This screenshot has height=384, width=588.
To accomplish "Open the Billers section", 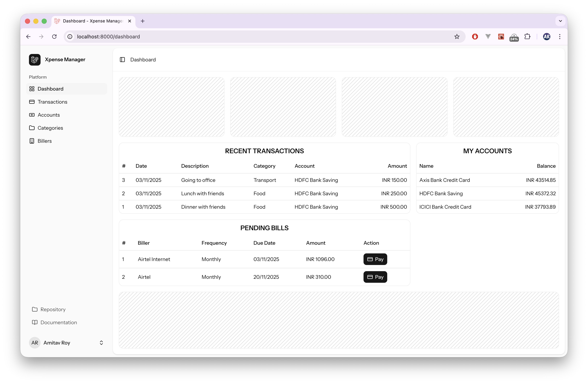I will click(45, 141).
